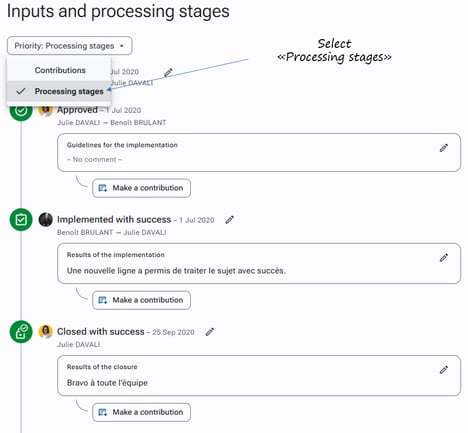Click the green Closed with success stage icon

click(x=21, y=332)
